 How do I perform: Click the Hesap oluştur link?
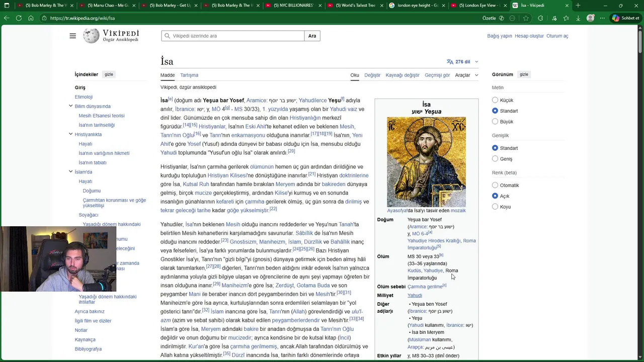(x=529, y=36)
